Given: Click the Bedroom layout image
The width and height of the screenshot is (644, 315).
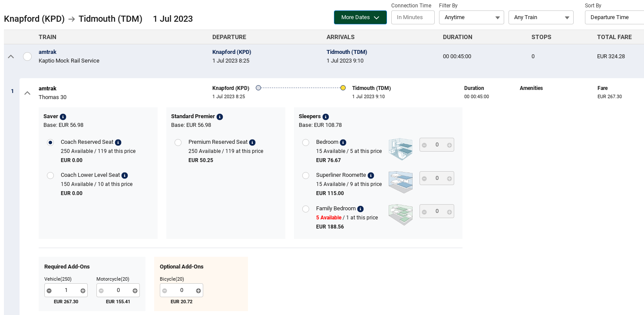Looking at the screenshot, I should click(x=400, y=149).
